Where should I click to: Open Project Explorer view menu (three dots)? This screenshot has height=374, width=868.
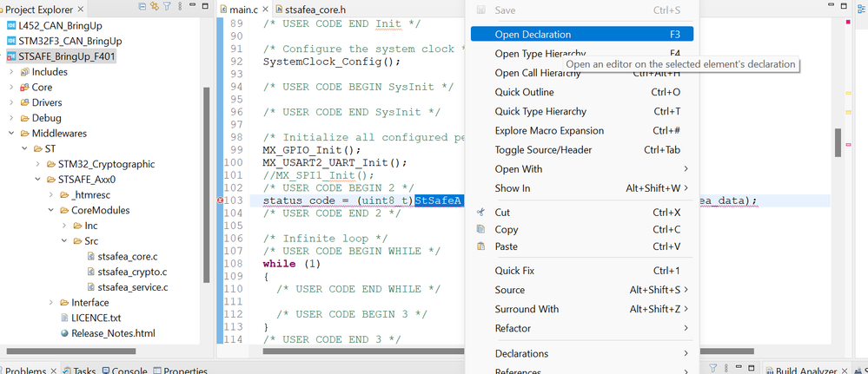[x=180, y=9]
